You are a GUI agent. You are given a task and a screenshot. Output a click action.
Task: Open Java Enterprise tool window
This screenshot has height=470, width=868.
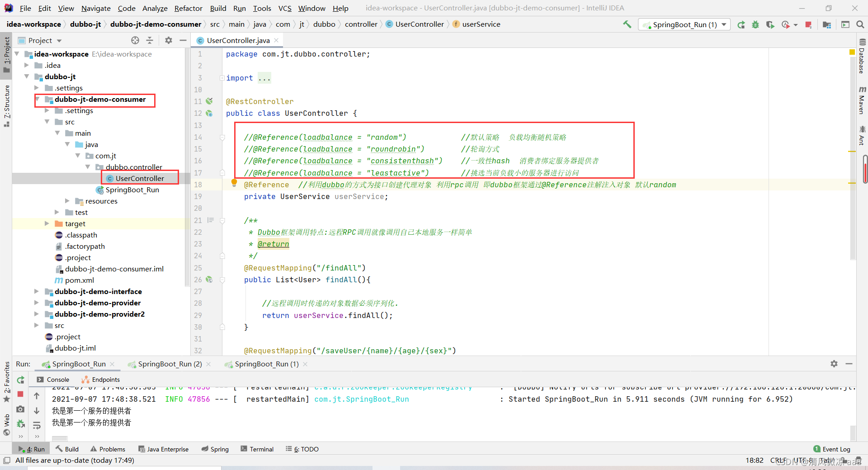pyautogui.click(x=163, y=449)
